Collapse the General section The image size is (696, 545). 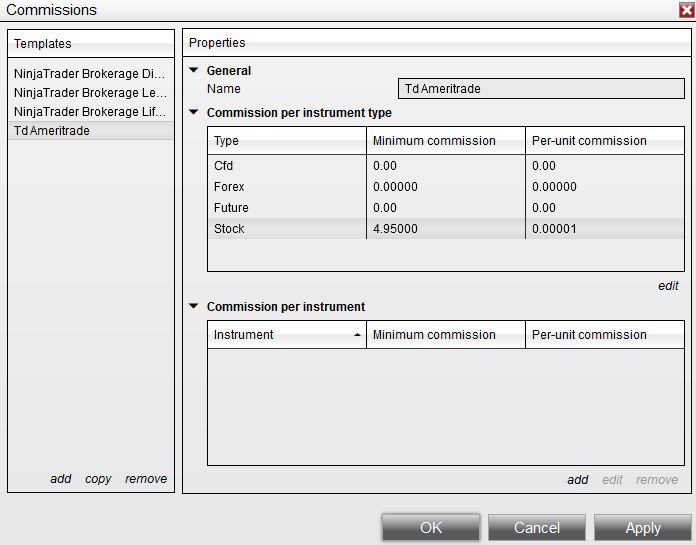click(194, 70)
